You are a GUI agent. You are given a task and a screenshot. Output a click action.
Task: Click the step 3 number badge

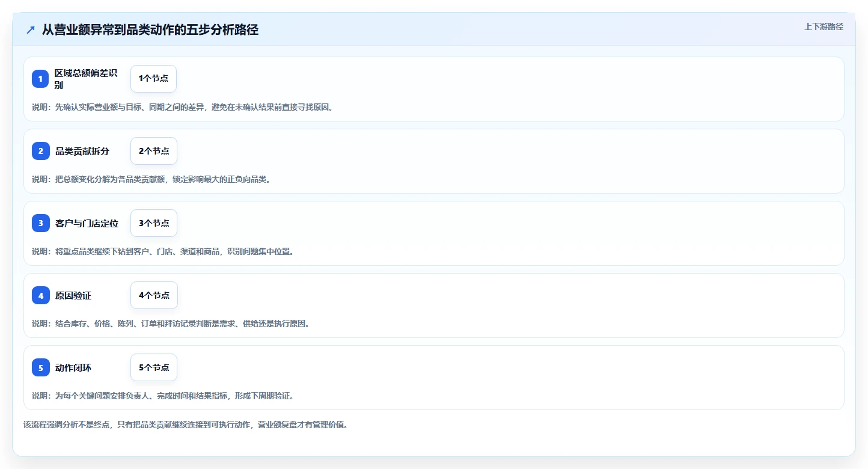click(40, 223)
